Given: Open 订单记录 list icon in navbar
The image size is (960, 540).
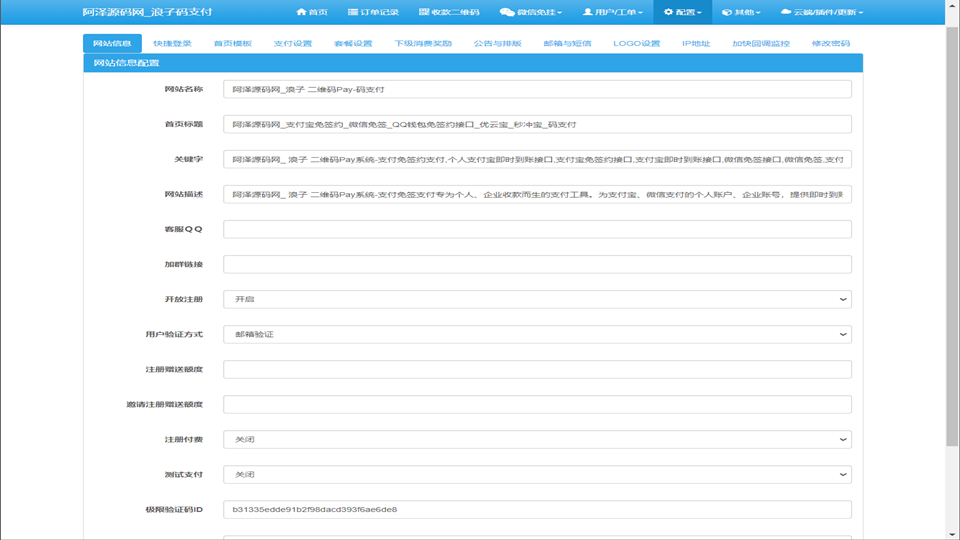Looking at the screenshot, I should tap(373, 12).
